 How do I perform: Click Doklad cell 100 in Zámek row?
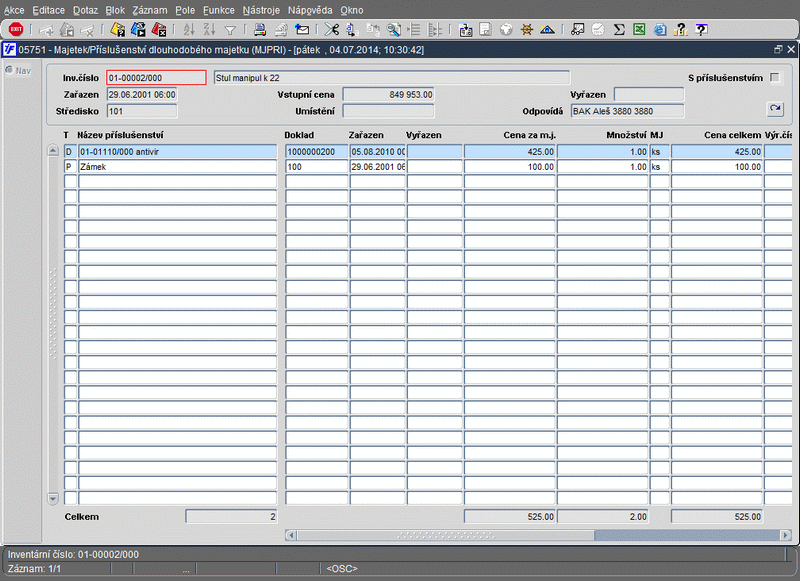click(316, 166)
